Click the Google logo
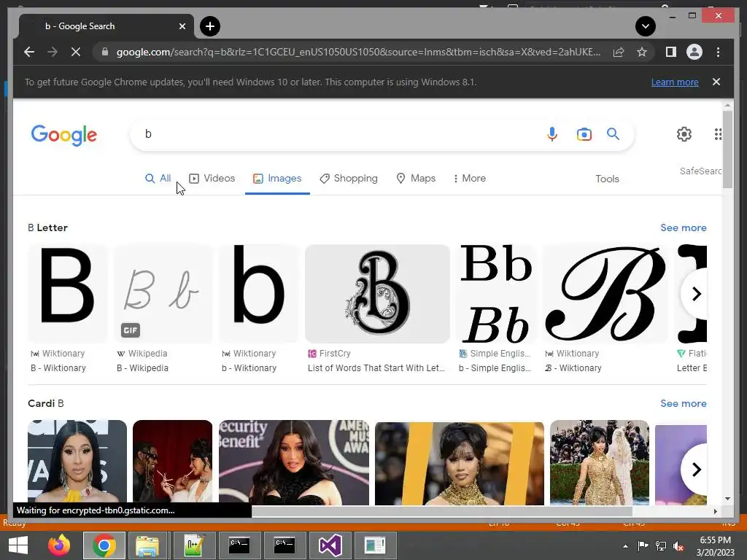The width and height of the screenshot is (747, 560). [x=64, y=135]
